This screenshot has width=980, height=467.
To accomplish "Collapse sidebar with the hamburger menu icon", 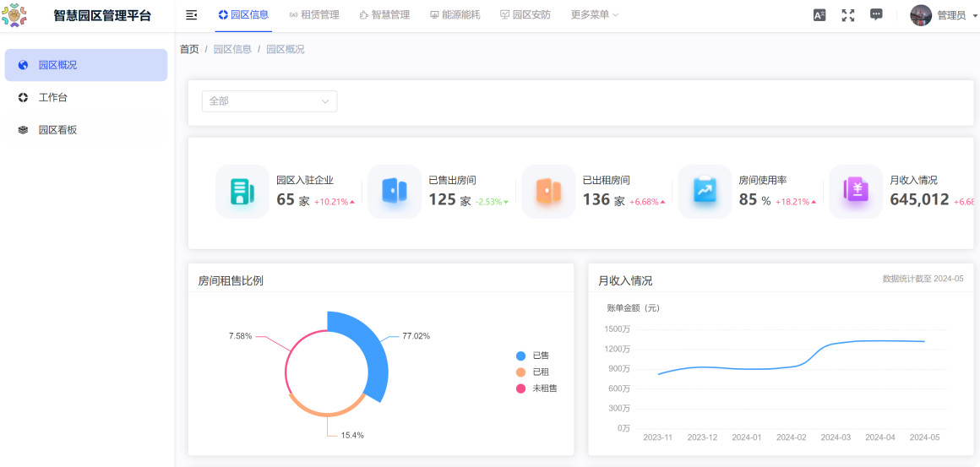I will click(192, 15).
